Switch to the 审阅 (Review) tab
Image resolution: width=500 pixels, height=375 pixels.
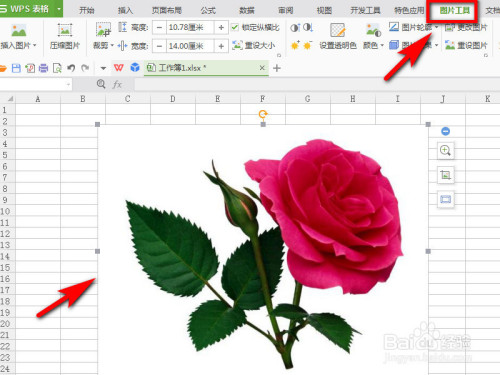click(x=286, y=10)
